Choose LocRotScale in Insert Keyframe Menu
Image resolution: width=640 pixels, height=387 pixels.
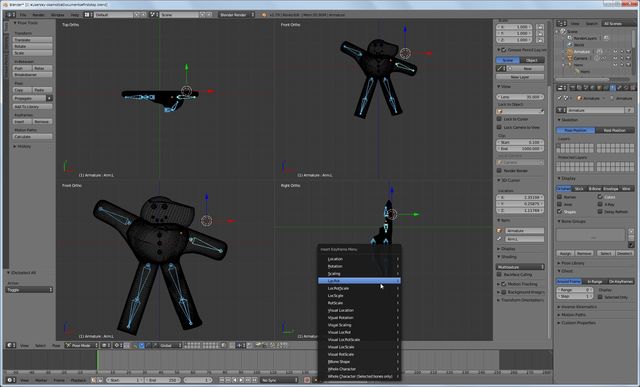pyautogui.click(x=359, y=288)
